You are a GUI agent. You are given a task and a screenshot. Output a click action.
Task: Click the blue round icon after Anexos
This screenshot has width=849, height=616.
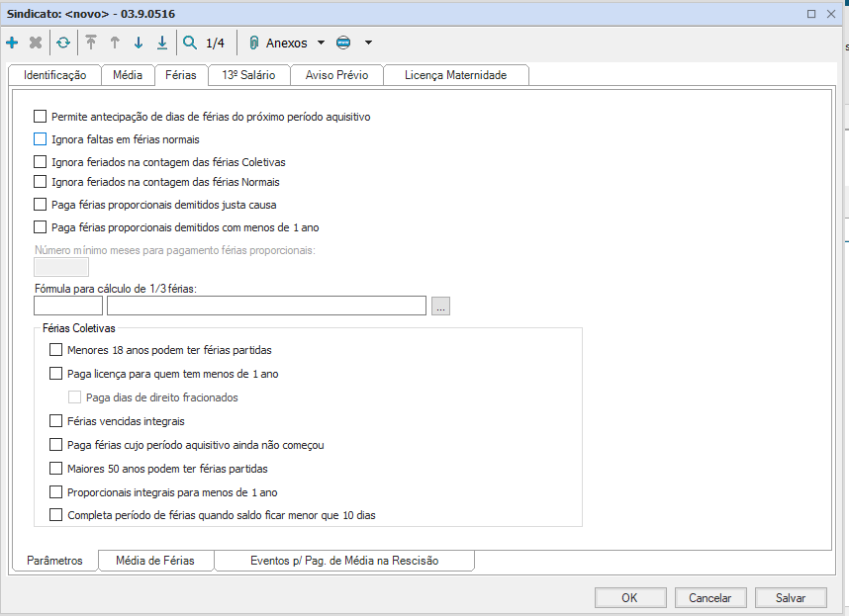tap(343, 43)
